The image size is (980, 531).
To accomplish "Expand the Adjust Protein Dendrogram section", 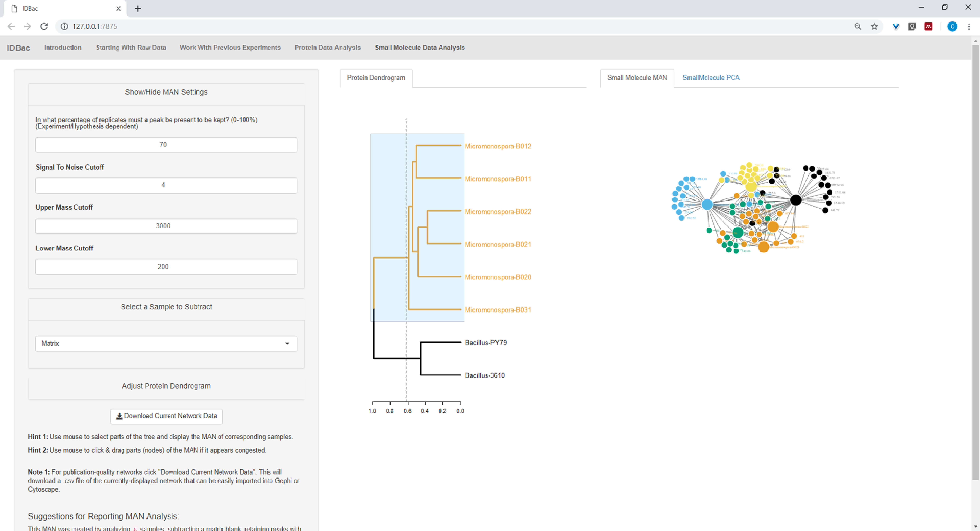I will coord(166,386).
